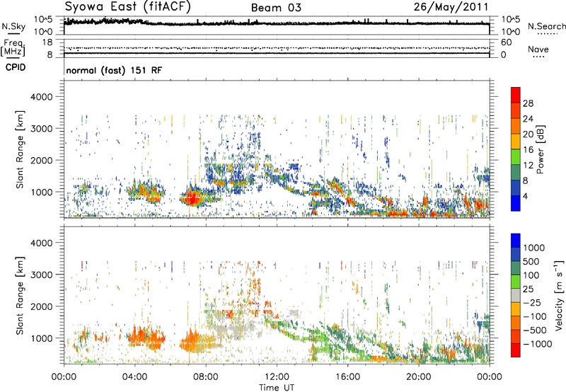This screenshot has height=392, width=566.
Task: Click the '20:00' time axis label
Action: point(419,377)
